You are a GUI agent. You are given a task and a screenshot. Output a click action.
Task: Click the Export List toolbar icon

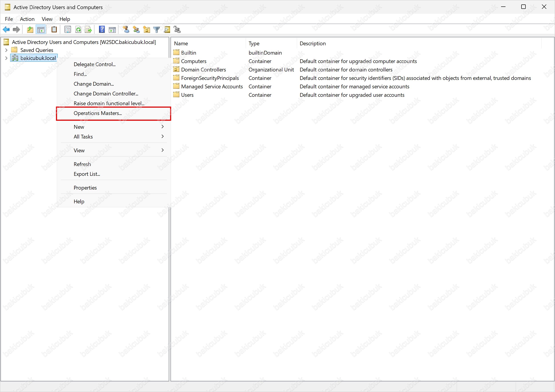click(89, 30)
